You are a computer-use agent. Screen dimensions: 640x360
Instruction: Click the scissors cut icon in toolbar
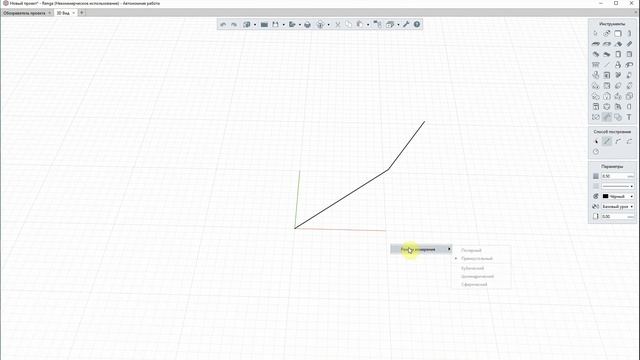click(x=338, y=24)
